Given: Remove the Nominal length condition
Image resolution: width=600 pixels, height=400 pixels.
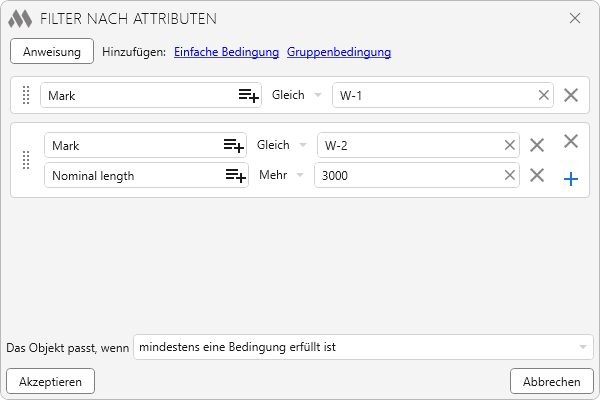Looking at the screenshot, I should 537,176.
